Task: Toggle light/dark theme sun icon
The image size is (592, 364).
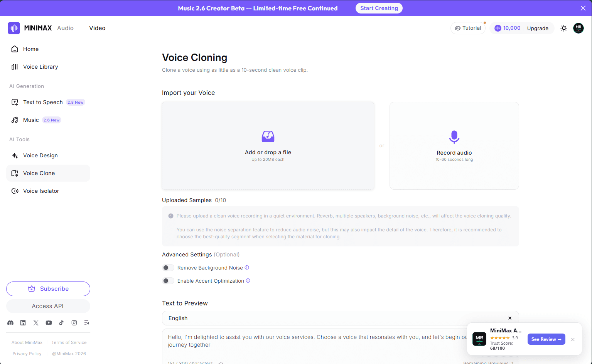Action: [564, 28]
